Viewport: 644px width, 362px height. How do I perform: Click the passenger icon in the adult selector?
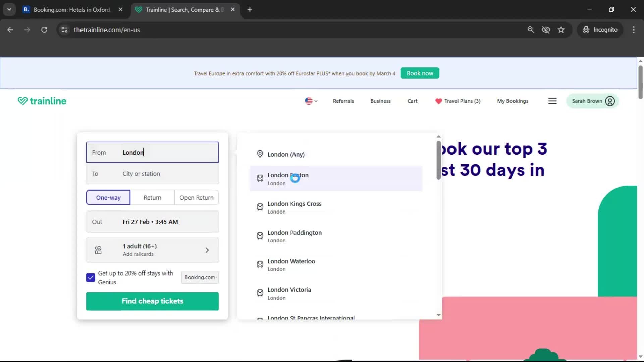click(x=98, y=250)
